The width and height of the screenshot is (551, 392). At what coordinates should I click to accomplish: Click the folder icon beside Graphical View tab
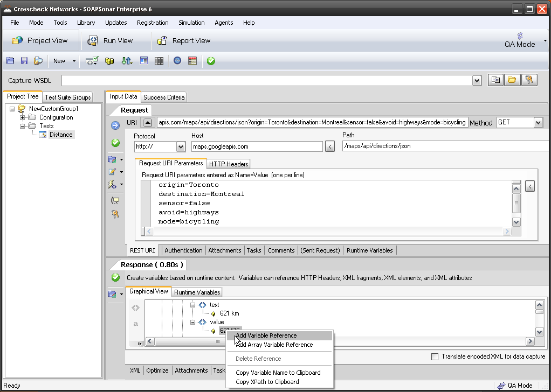point(112,294)
